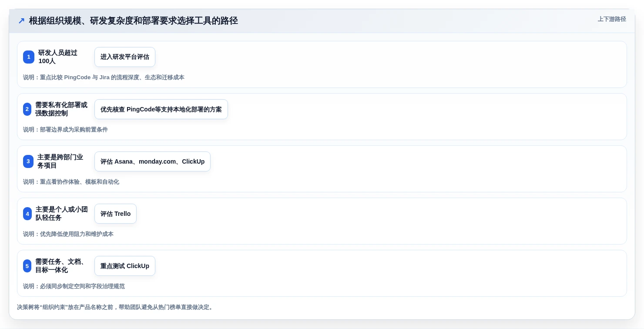Click the step 5 number badge
Image resolution: width=644 pixels, height=329 pixels.
point(27,266)
